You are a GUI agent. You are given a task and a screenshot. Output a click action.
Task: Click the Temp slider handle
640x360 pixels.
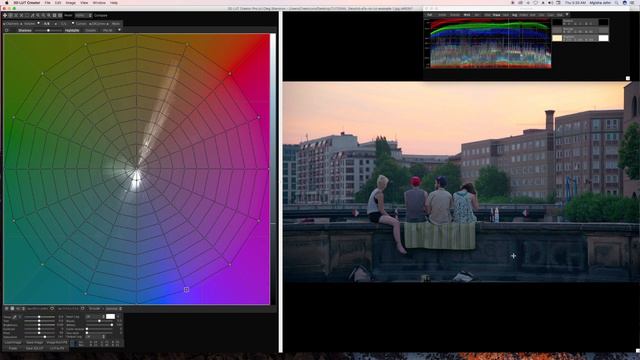click(x=39, y=317)
